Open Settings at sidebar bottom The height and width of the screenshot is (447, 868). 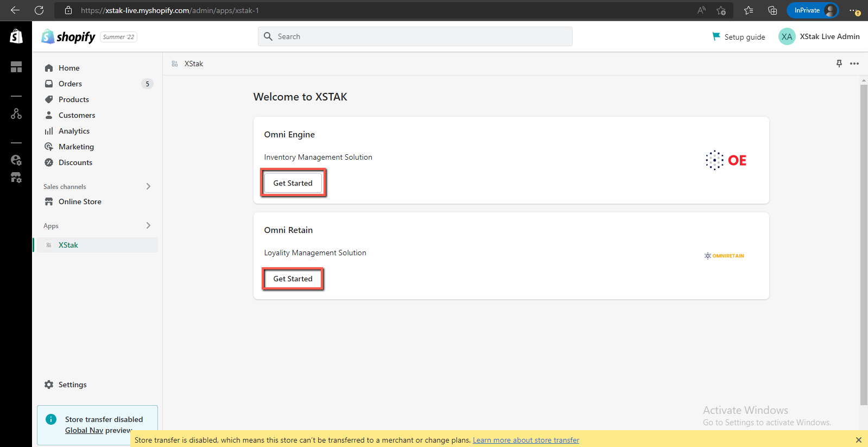coord(72,385)
